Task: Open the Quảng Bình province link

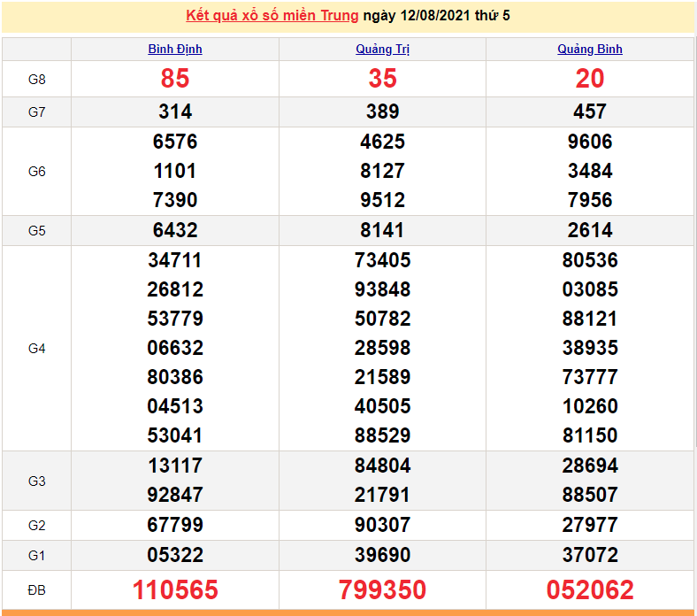Action: (x=590, y=50)
